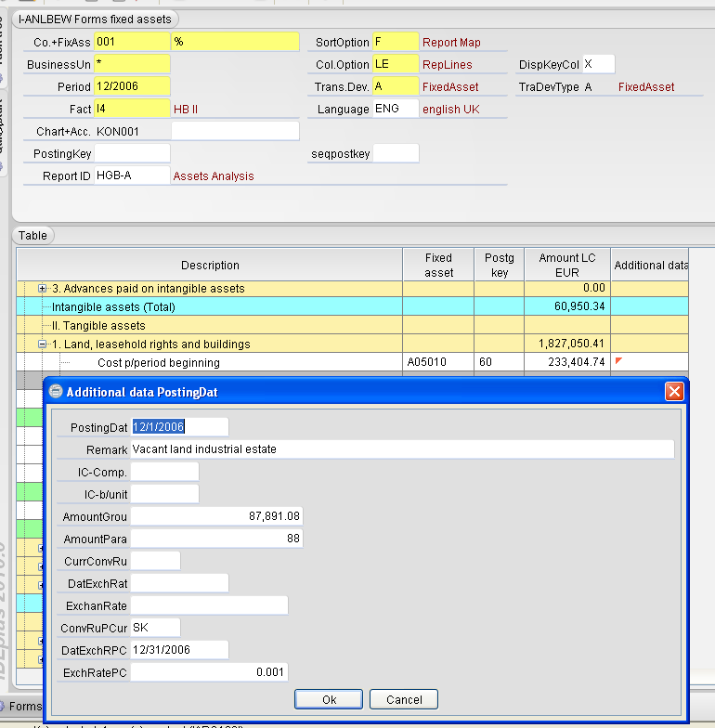The height and width of the screenshot is (728, 715).
Task: Click the red flag in Additional data column
Action: point(618,360)
